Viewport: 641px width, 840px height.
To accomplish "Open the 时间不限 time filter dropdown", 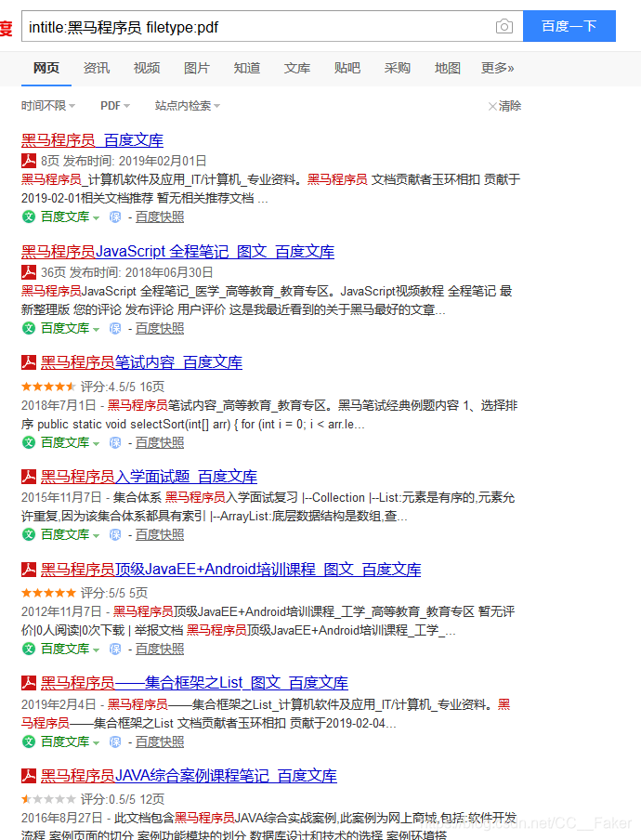I will coord(48,106).
